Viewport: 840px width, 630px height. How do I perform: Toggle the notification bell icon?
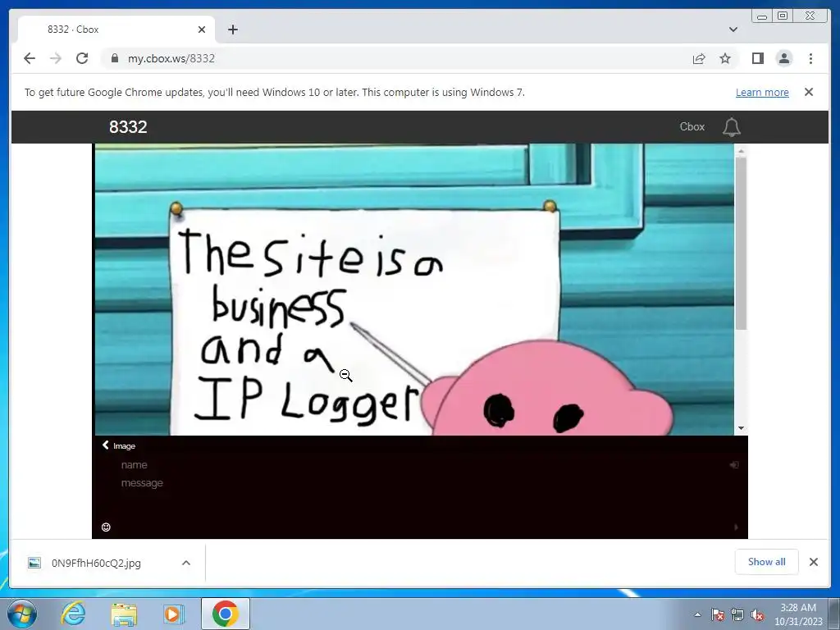point(731,127)
